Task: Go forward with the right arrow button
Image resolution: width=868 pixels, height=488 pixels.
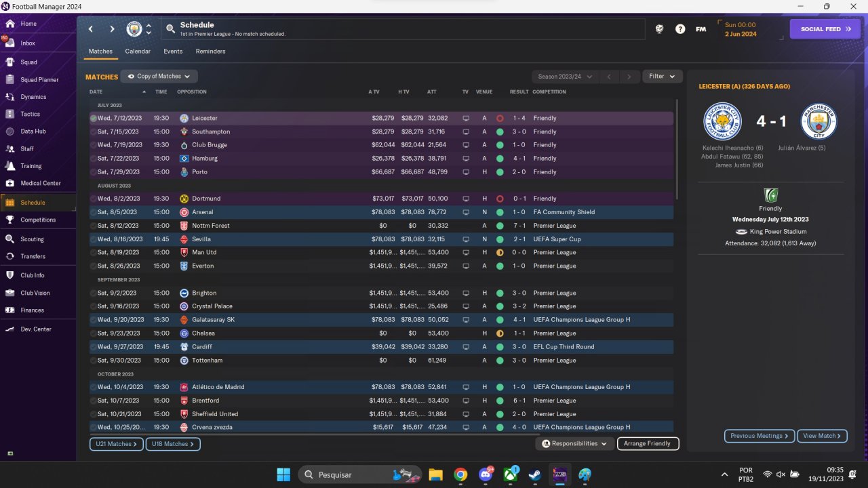Action: [113, 29]
